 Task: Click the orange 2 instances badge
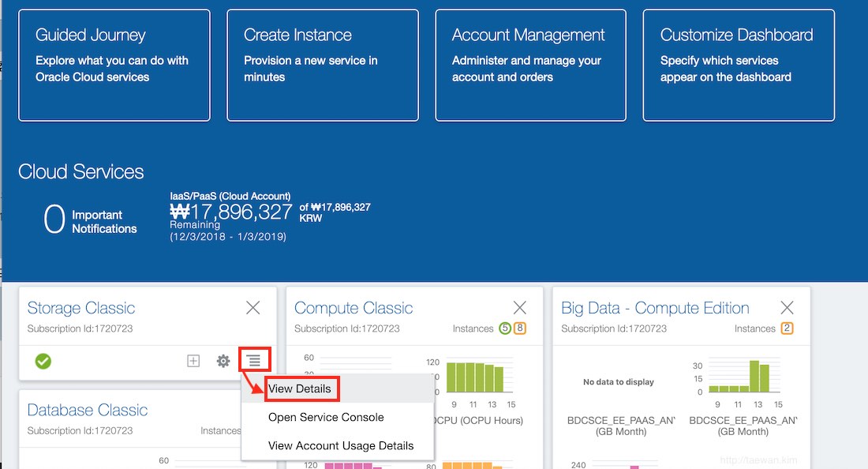coord(788,328)
